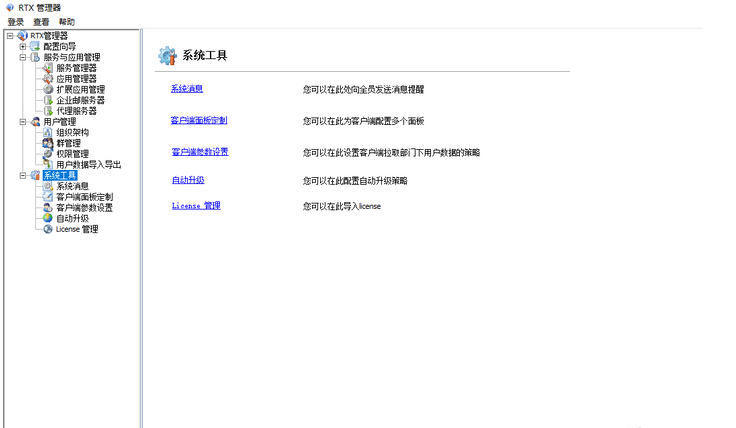This screenshot has width=736, height=428.
Task: Open the 系统消息 link
Action: pos(187,89)
